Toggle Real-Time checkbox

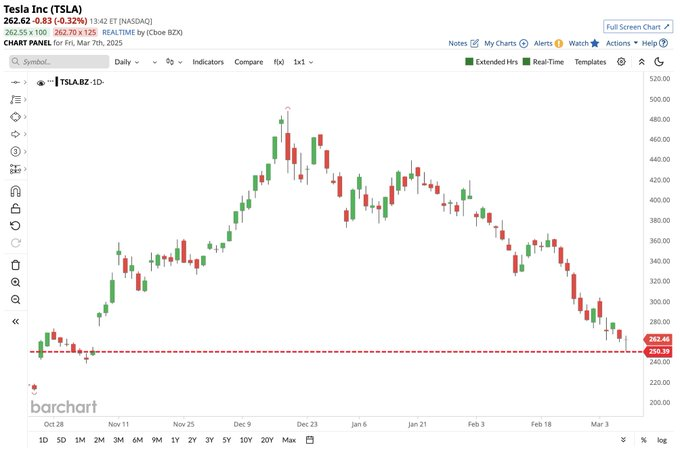(526, 62)
